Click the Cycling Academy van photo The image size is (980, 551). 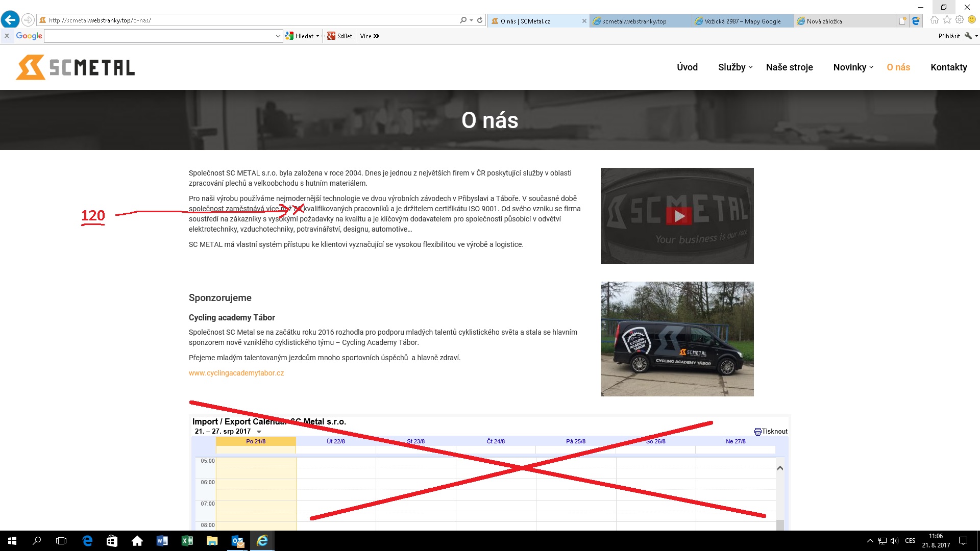[677, 339]
